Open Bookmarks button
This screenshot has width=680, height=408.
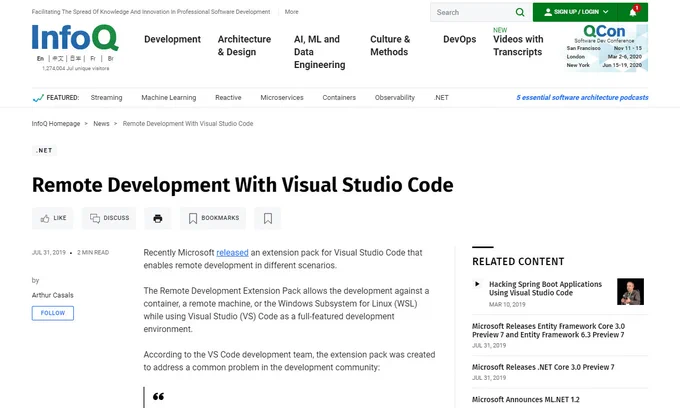coord(213,218)
